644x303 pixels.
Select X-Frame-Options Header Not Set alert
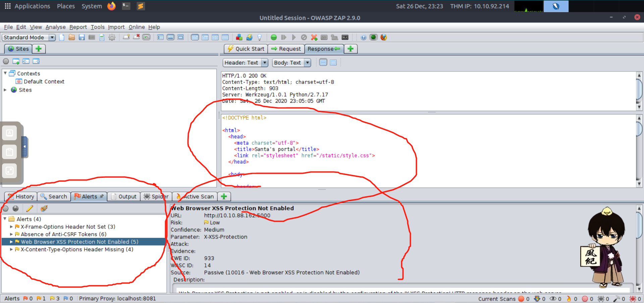click(68, 227)
